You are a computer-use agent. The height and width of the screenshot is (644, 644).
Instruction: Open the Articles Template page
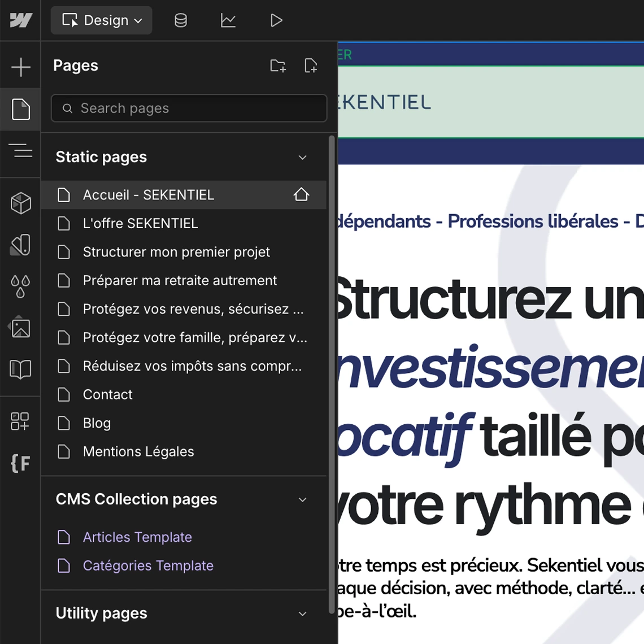pyautogui.click(x=184, y=537)
